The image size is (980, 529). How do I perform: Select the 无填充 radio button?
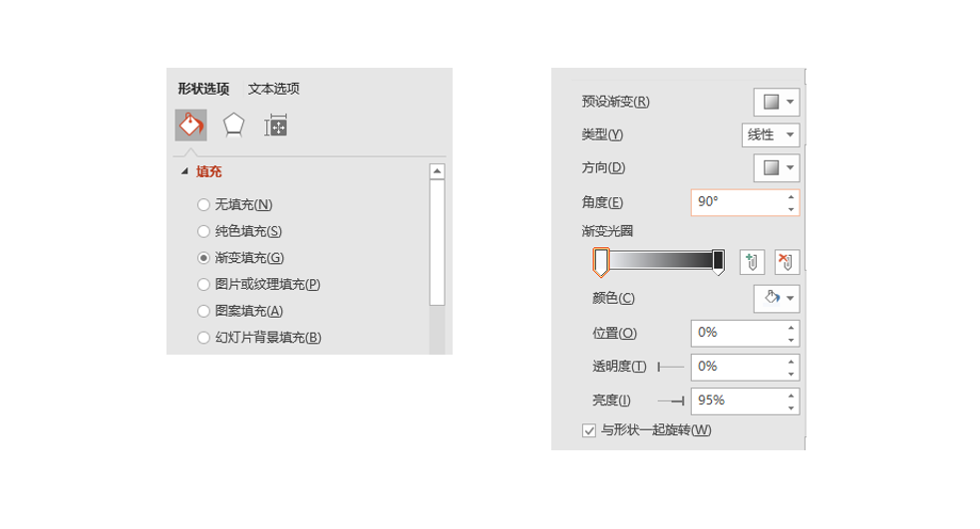(x=203, y=205)
